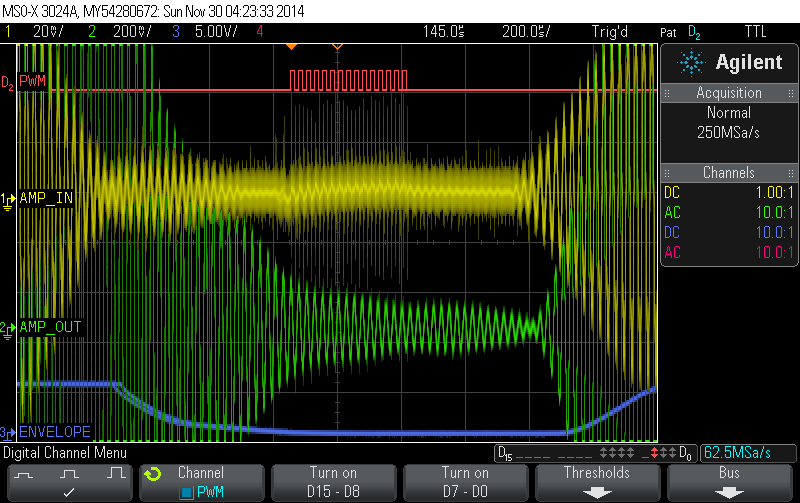Select the Acquisition panel header
Screen dimensions: 800x503
point(729,93)
